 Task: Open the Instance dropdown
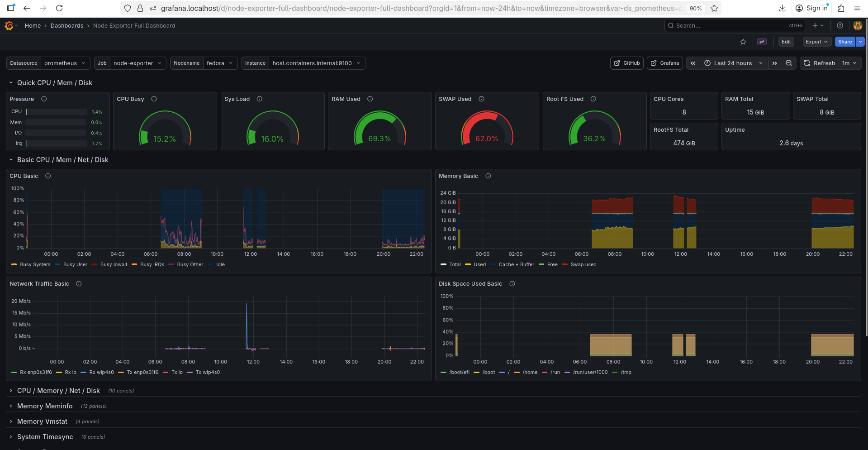click(317, 63)
